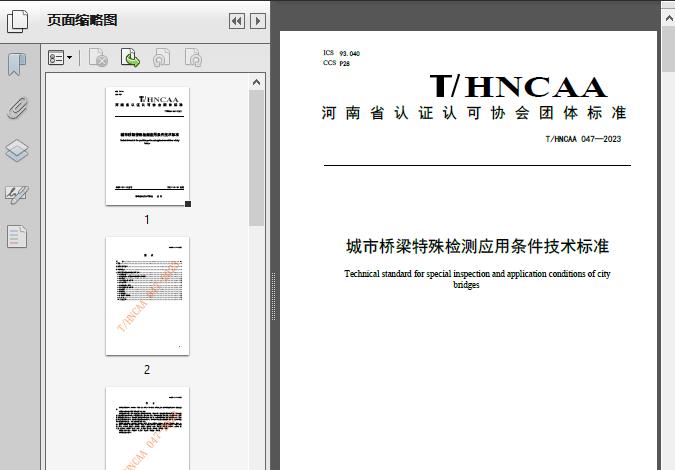Rotate pages clockwise icon
Screen dimensions: 675x470
coord(193,58)
